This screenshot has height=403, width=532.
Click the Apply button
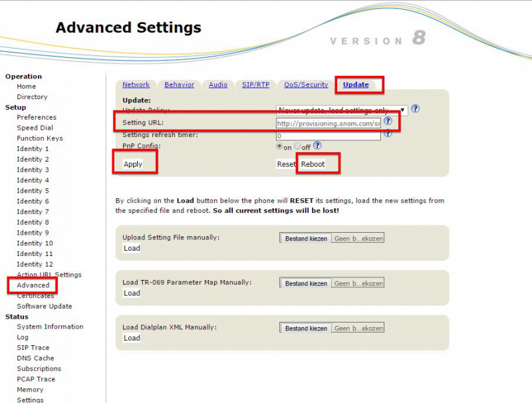click(x=132, y=164)
